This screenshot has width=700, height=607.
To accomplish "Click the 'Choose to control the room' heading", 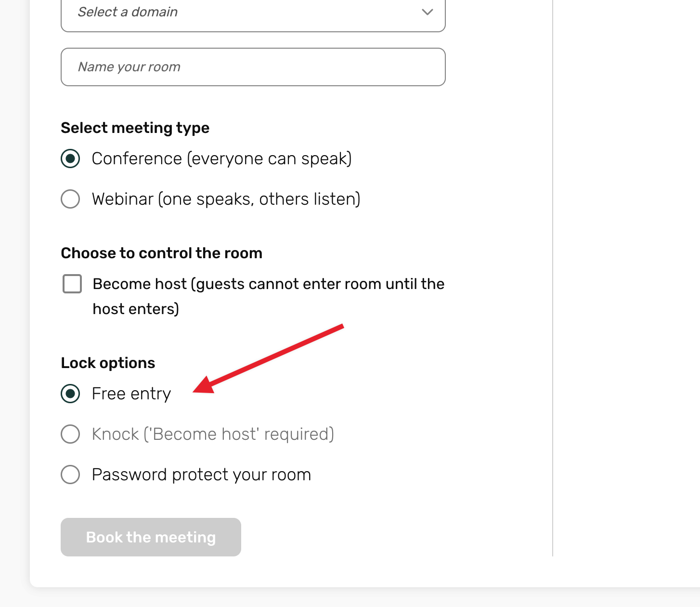I will [161, 253].
